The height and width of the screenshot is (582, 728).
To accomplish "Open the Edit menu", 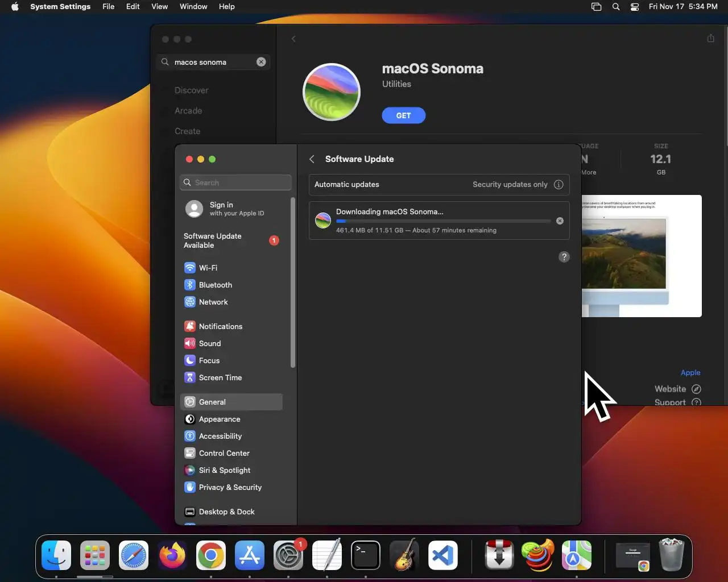I will 133,6.
